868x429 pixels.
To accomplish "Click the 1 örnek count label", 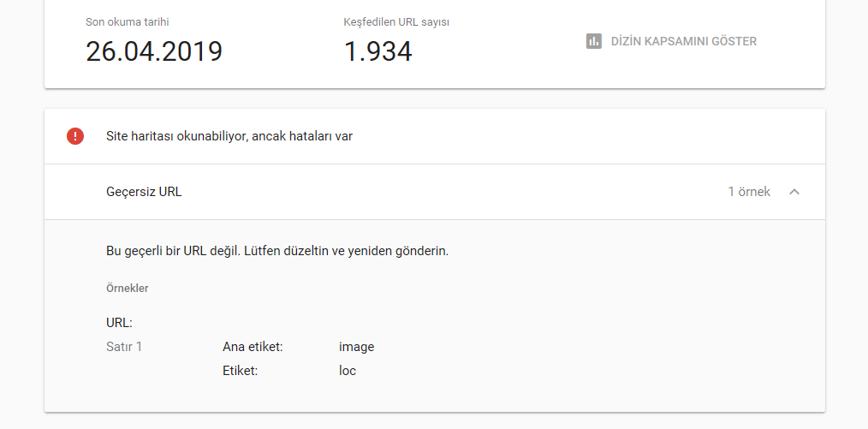I will (749, 192).
